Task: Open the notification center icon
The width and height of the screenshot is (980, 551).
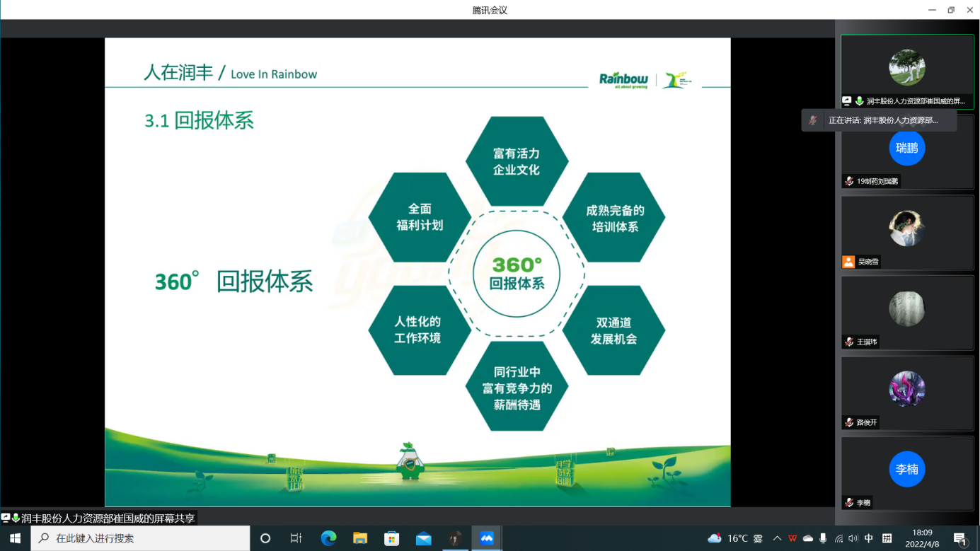Action: 960,538
